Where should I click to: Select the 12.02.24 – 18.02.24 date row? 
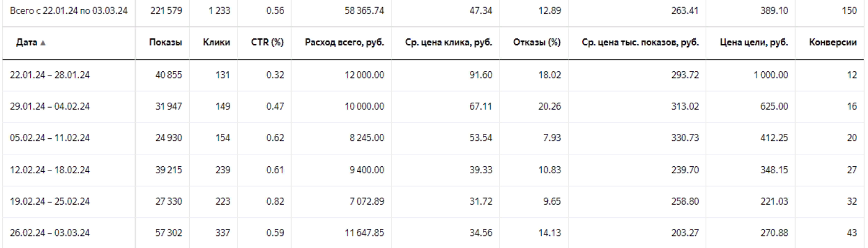coord(434,170)
